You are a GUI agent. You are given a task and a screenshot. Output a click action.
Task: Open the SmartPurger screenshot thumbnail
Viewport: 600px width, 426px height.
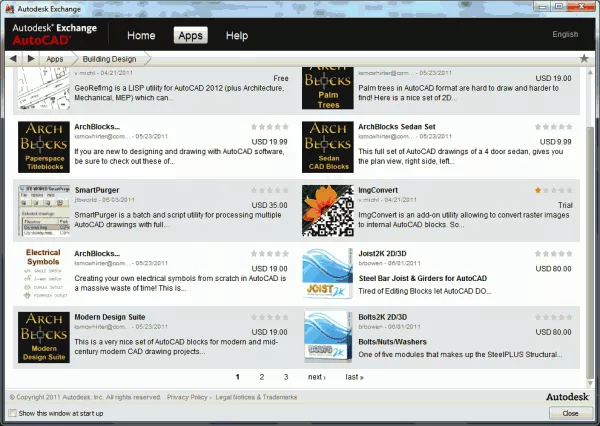pyautogui.click(x=44, y=211)
